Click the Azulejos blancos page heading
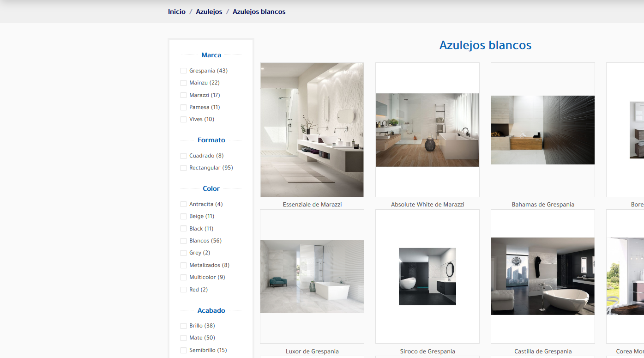 pyautogui.click(x=485, y=45)
